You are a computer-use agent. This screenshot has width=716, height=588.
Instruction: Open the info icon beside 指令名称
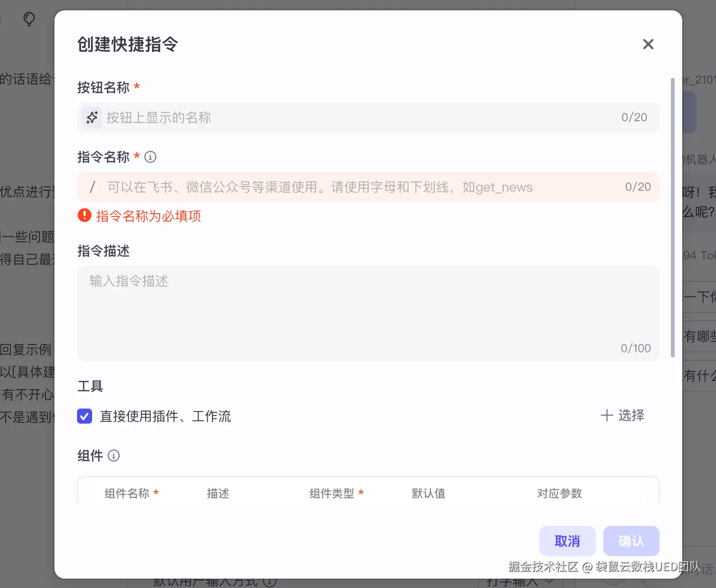(x=150, y=157)
